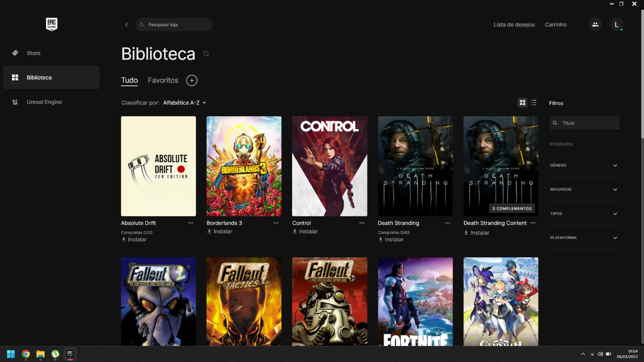Click the vertical scrollbar
This screenshot has width=644, height=362.
pos(642,74)
